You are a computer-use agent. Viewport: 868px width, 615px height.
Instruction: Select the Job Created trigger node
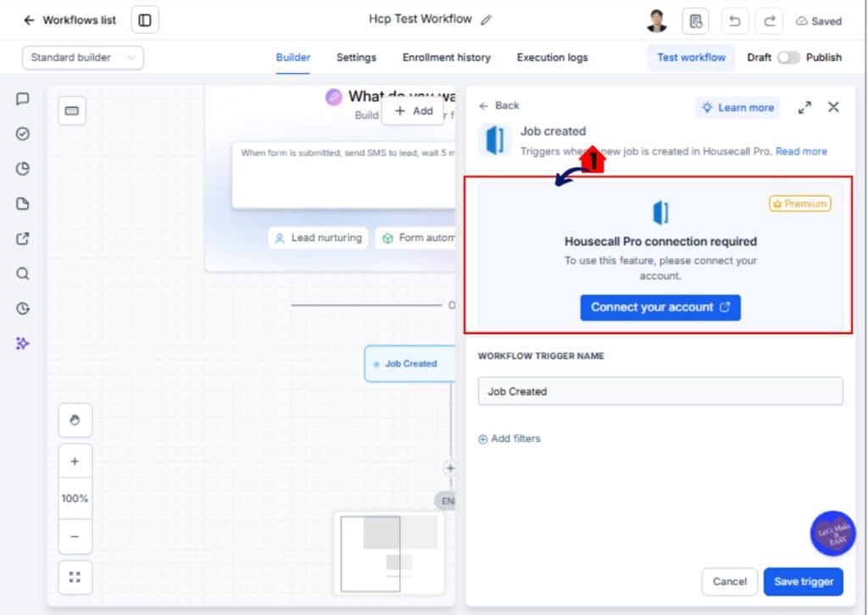click(409, 363)
